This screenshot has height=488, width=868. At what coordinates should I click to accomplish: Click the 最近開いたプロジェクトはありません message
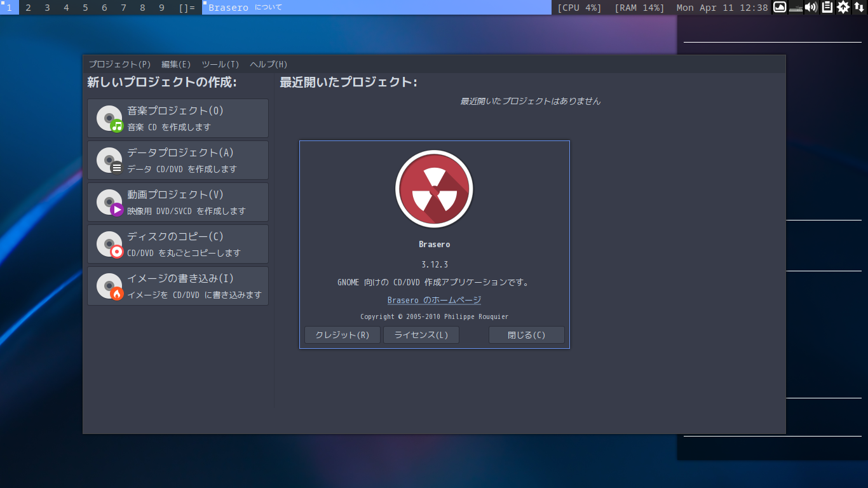531,101
